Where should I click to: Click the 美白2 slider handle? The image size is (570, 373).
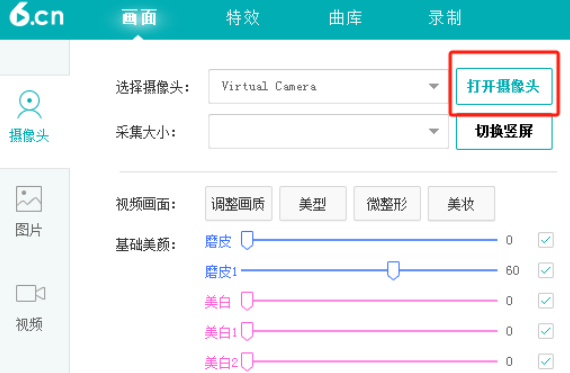click(247, 361)
